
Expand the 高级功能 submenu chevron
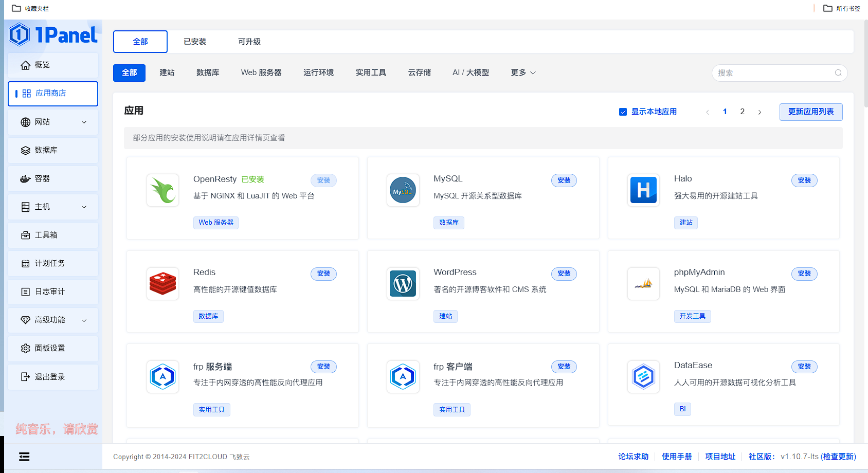84,320
